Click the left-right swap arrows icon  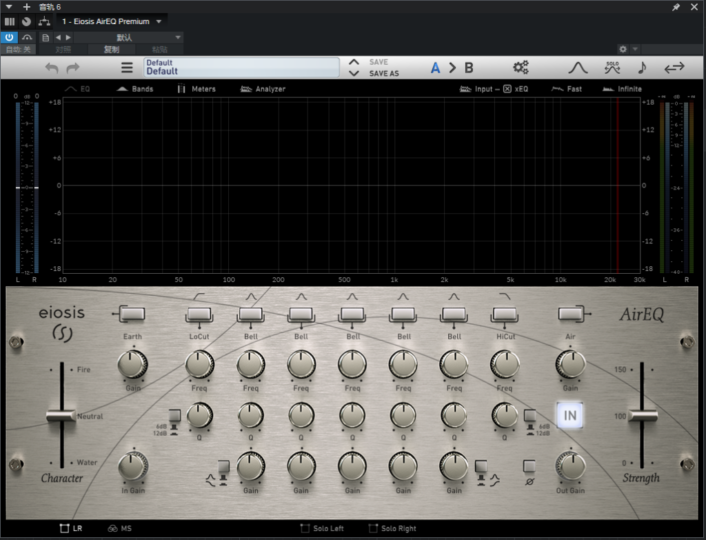675,68
